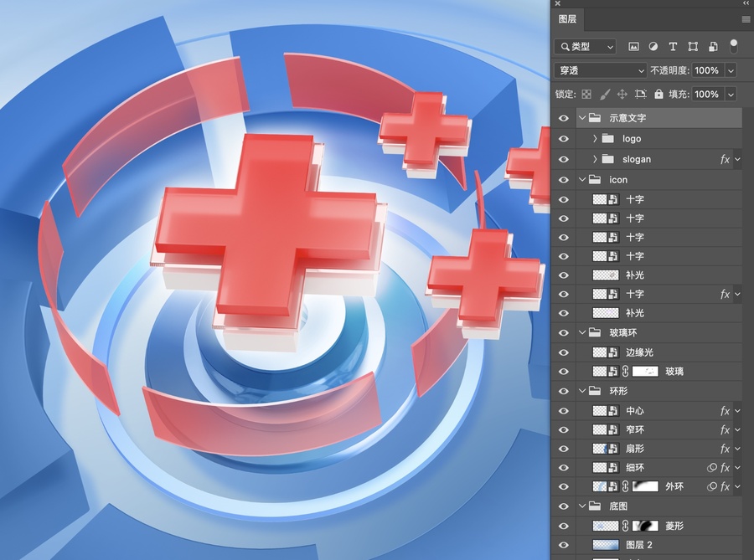Image resolution: width=754 pixels, height=560 pixels.
Task: Hide the 玻璃 layer
Action: 564,372
